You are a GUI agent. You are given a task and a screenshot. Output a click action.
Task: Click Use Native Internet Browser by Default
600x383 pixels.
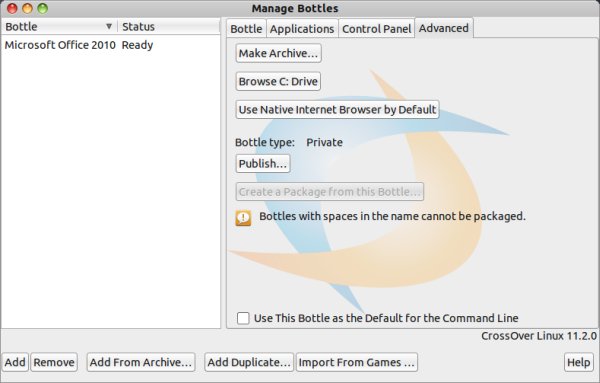tap(337, 110)
